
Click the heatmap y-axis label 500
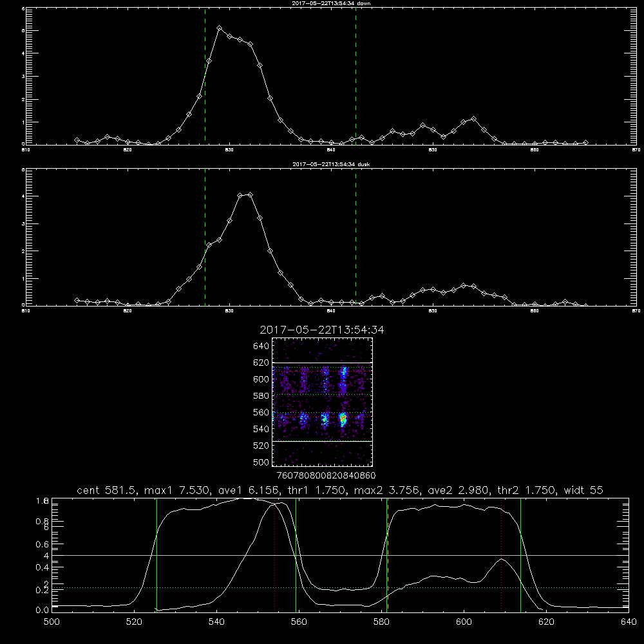coord(261,462)
